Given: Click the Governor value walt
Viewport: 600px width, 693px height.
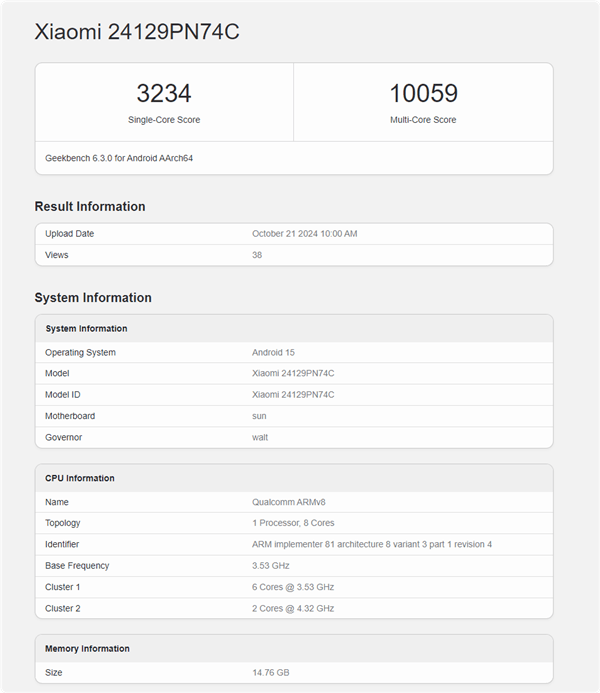Looking at the screenshot, I should click(x=260, y=437).
